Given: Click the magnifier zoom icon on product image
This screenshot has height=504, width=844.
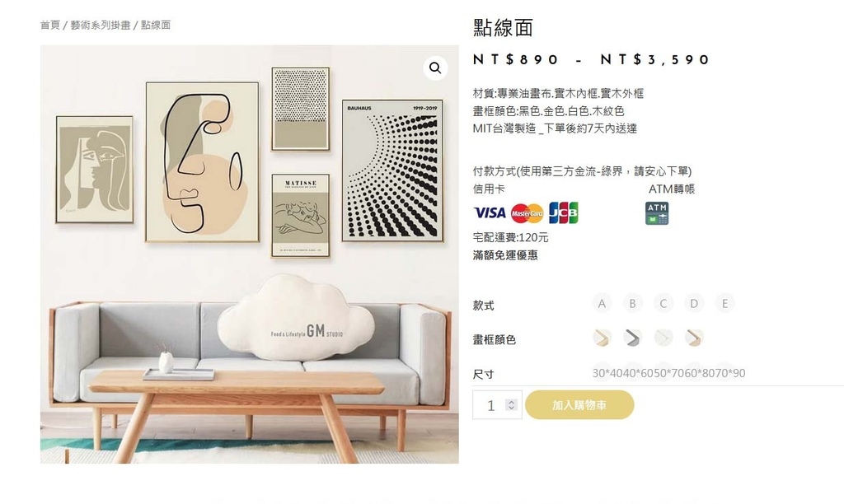Looking at the screenshot, I should (435, 68).
